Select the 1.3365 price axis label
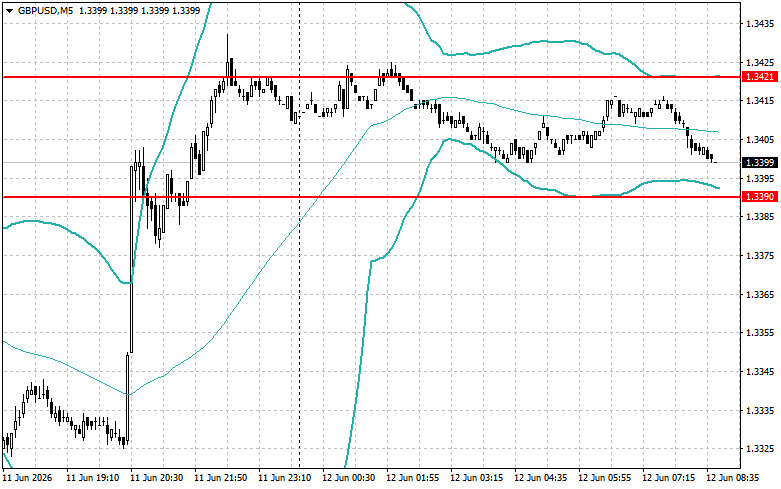The width and height of the screenshot is (781, 489). point(760,294)
